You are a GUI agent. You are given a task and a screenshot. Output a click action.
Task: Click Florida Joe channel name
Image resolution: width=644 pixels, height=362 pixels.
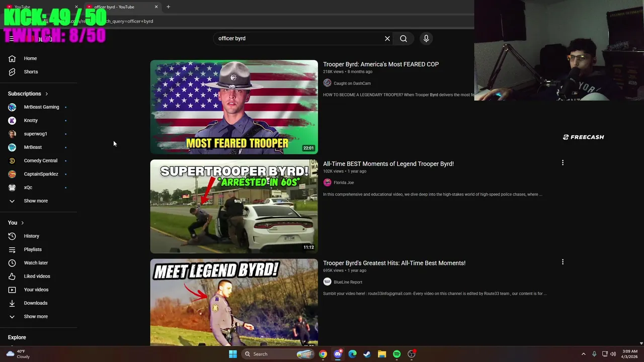click(x=344, y=183)
